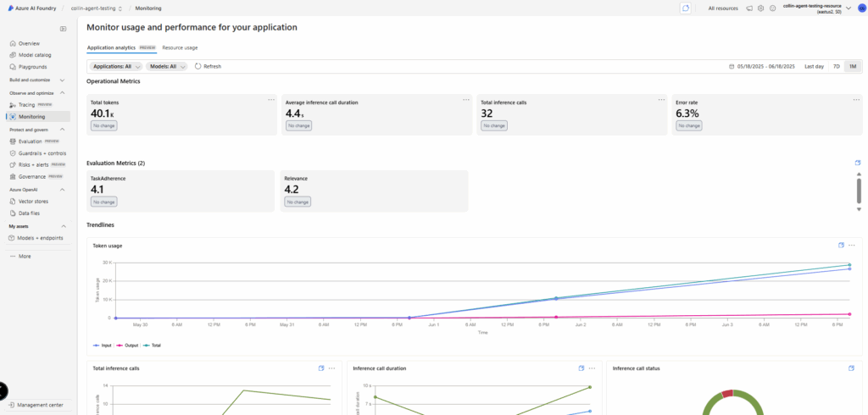Expand the Inference call status chart
Viewport: 868px width, 415px height.
pos(851,368)
